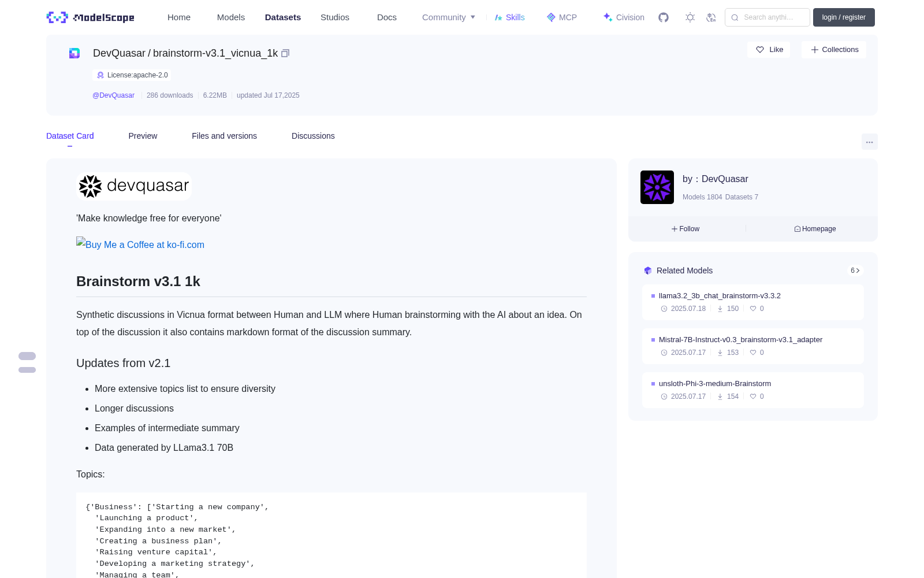
Task: Click the 'by : DevQuasar' author name
Action: (715, 179)
